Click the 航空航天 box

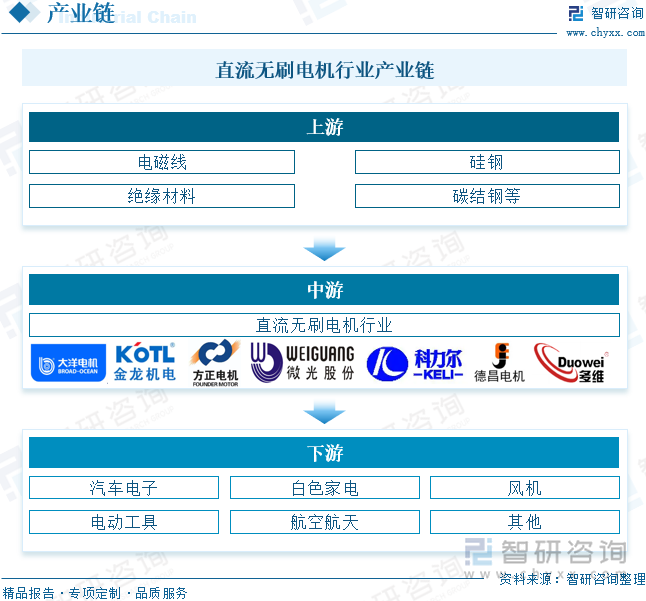(325, 522)
